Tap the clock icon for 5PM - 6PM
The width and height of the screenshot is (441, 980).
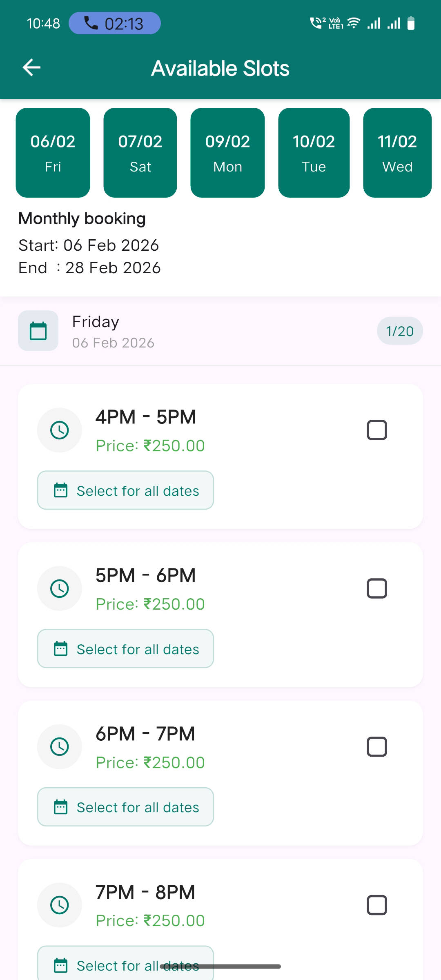[60, 588]
